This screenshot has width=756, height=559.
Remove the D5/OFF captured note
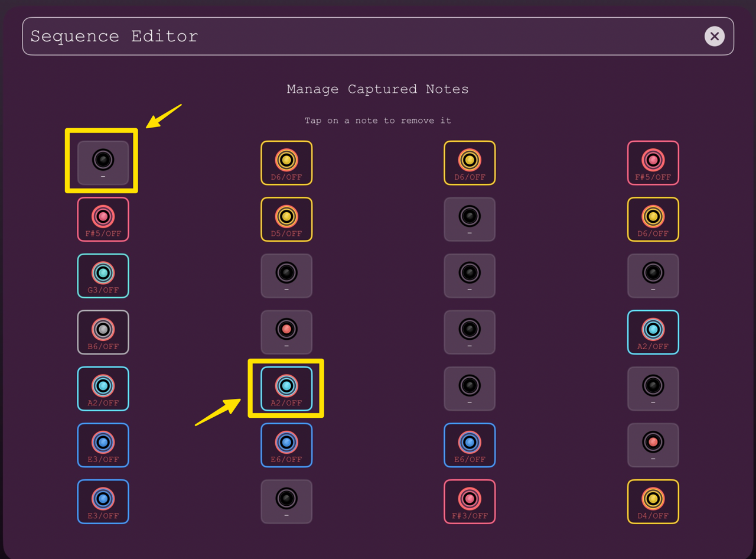[286, 219]
